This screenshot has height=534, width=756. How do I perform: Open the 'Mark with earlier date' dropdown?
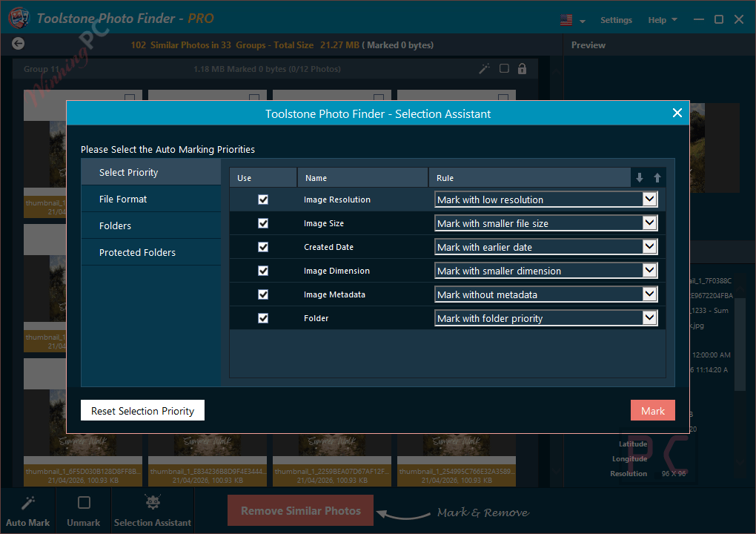[546, 247]
